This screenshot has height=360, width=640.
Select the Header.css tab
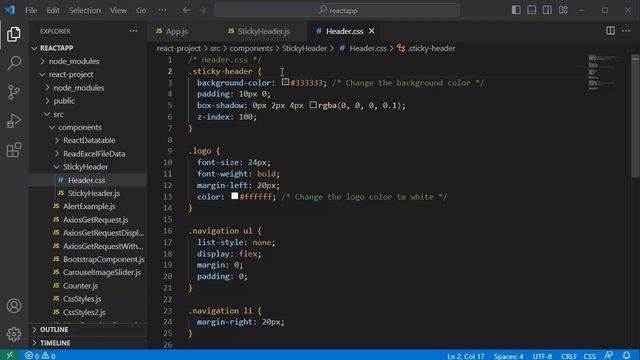(344, 31)
